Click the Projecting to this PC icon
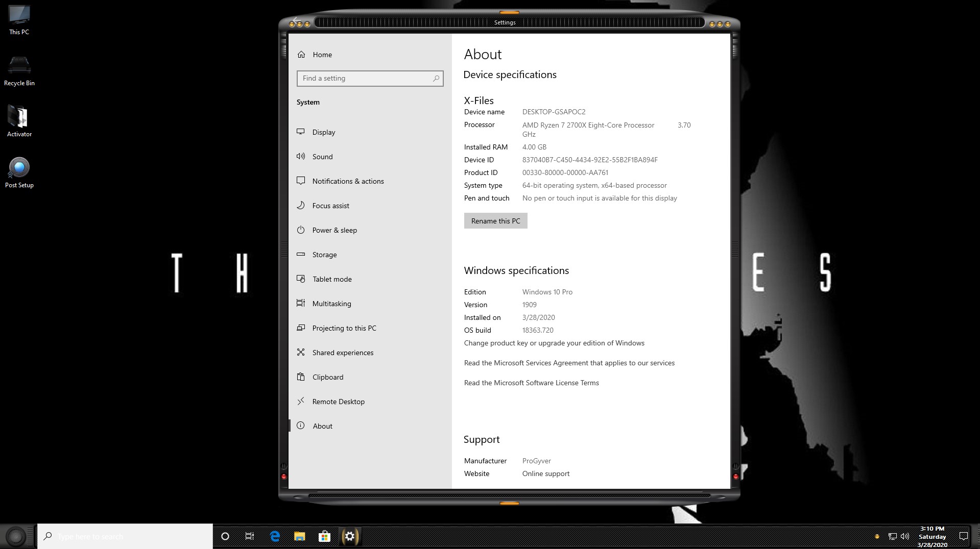Screen dimensions: 980x549 [301, 328]
